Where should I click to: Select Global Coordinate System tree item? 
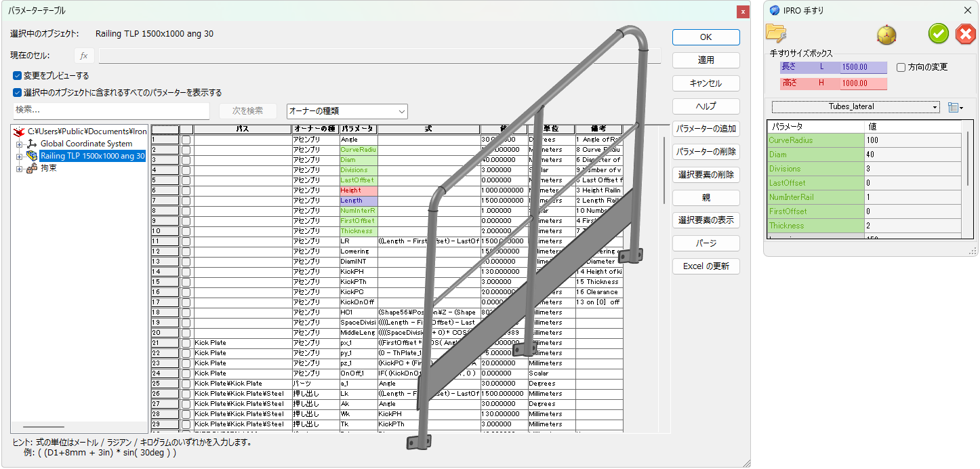86,144
